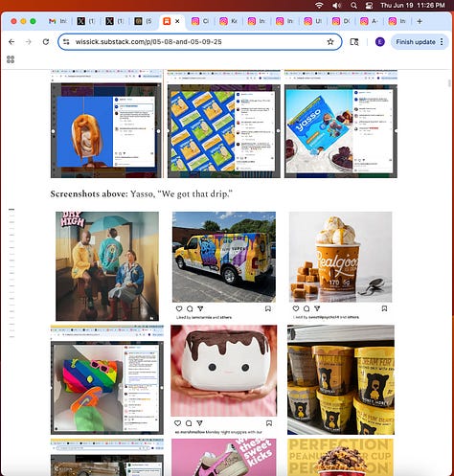This screenshot has height=476, width=454.
Task: Comment on the marshmallow character post
Action: (x=189, y=423)
